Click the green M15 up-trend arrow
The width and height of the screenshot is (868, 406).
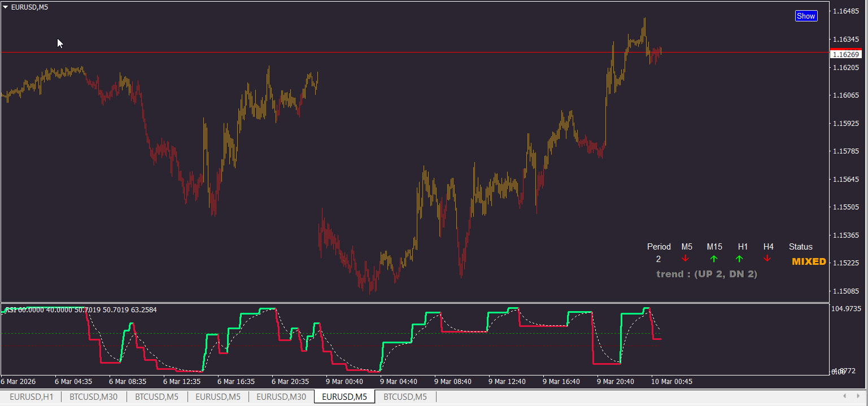714,259
